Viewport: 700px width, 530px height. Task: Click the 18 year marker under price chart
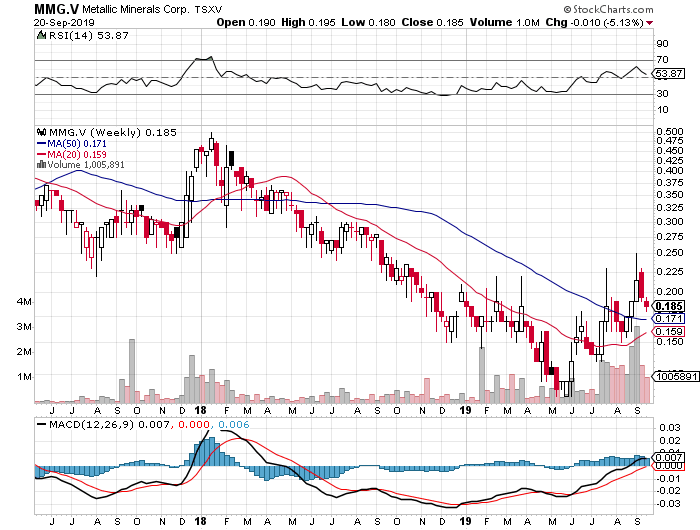coord(201,410)
